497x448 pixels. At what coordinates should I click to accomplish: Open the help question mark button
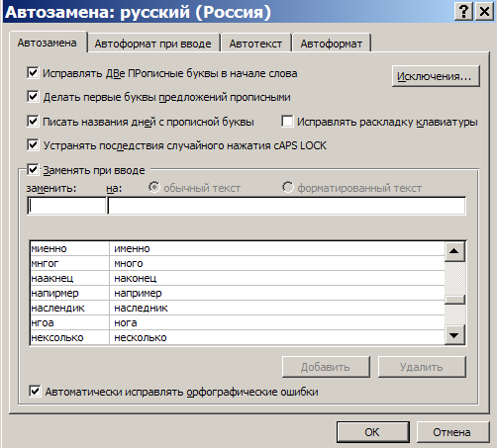coord(463,12)
